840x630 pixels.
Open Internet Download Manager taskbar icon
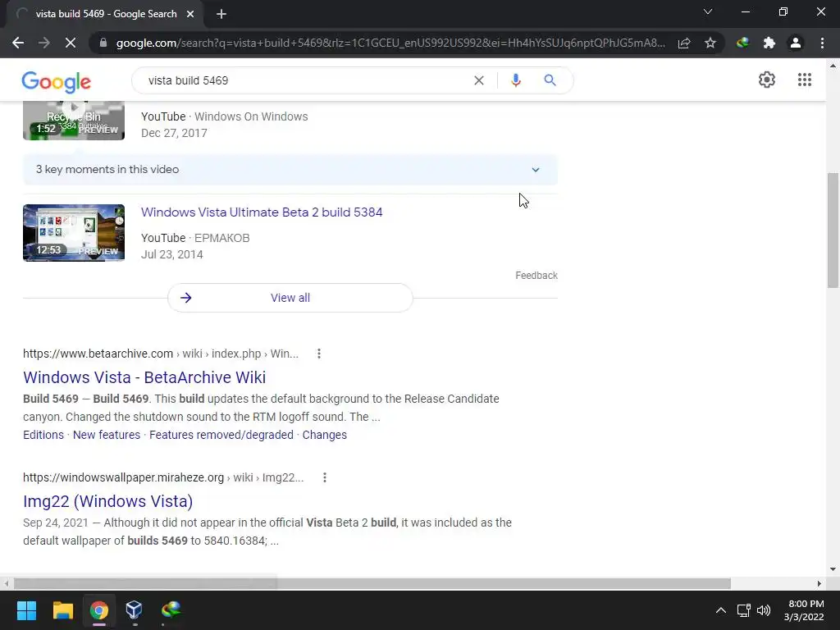coord(171,610)
